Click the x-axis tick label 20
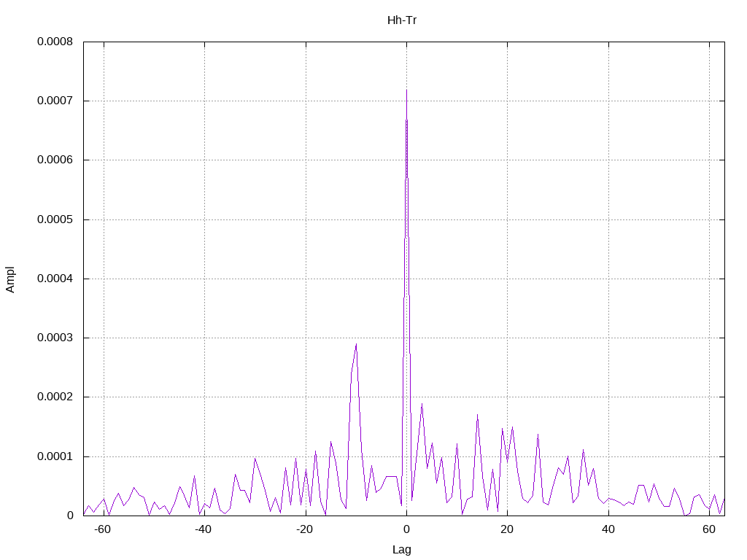The width and height of the screenshot is (747, 560). tap(508, 529)
